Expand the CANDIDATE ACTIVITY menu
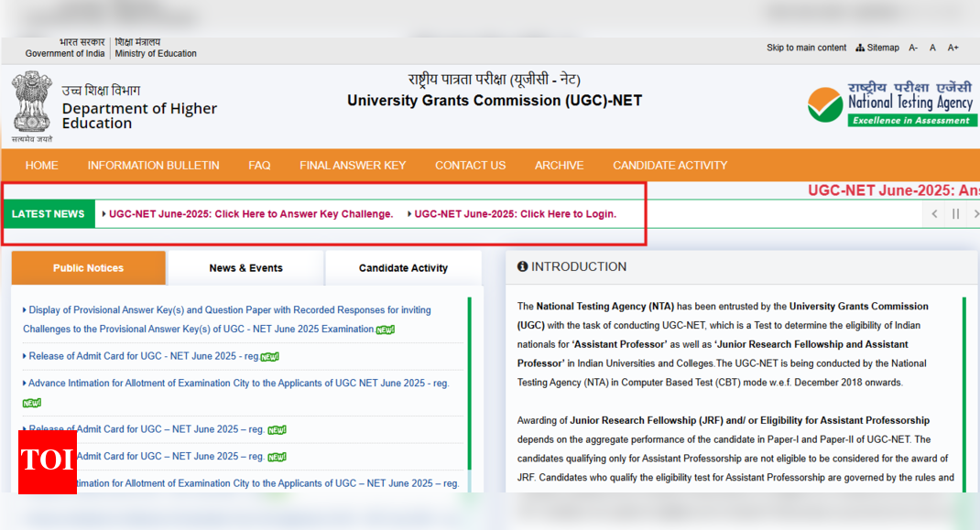 (x=670, y=166)
